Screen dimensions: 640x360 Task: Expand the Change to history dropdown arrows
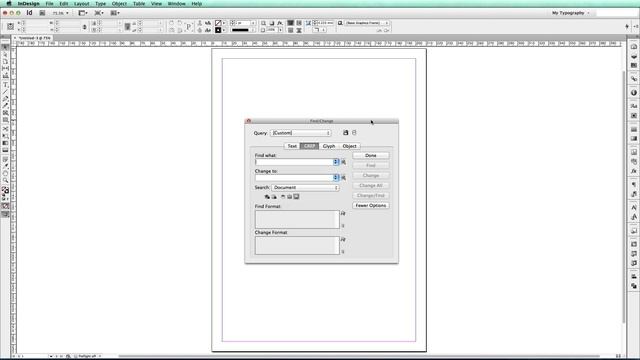point(336,178)
